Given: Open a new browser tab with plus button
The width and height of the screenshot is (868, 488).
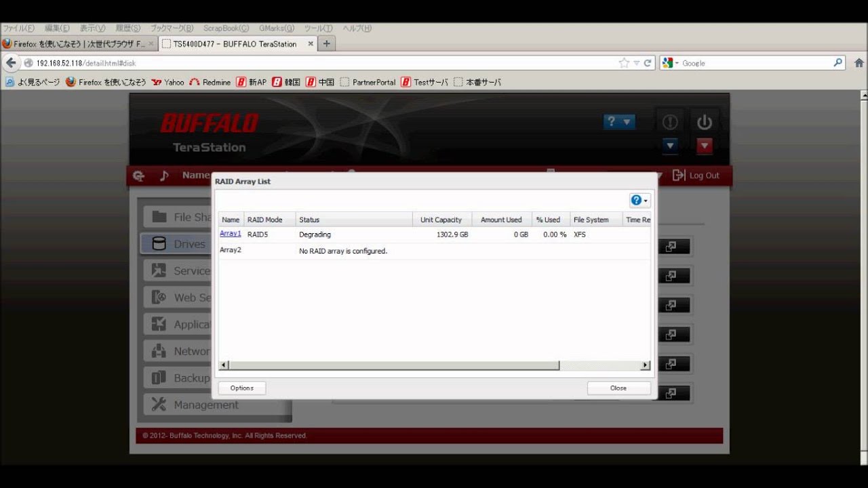Looking at the screenshot, I should [x=326, y=43].
